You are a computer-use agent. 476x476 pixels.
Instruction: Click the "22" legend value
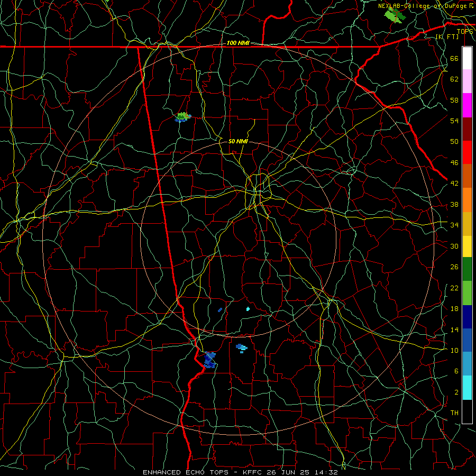[x=454, y=288]
